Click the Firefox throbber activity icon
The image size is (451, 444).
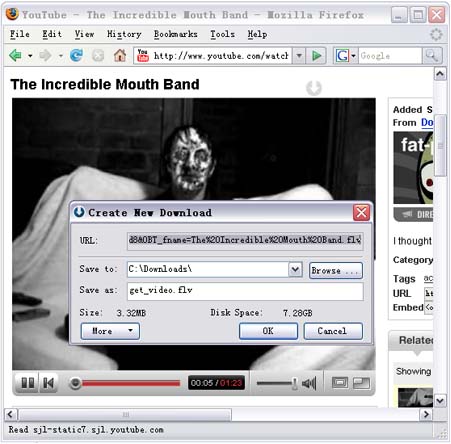[x=436, y=34]
